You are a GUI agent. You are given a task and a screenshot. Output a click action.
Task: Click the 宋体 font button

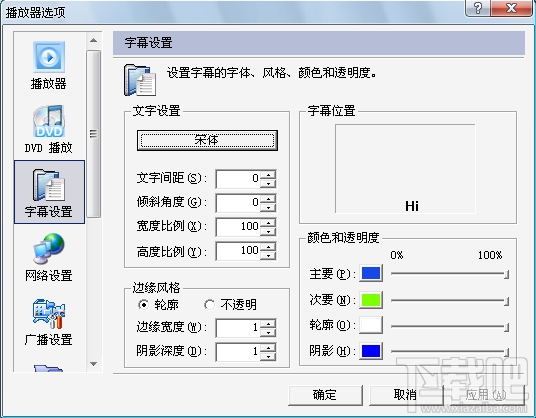coord(207,140)
